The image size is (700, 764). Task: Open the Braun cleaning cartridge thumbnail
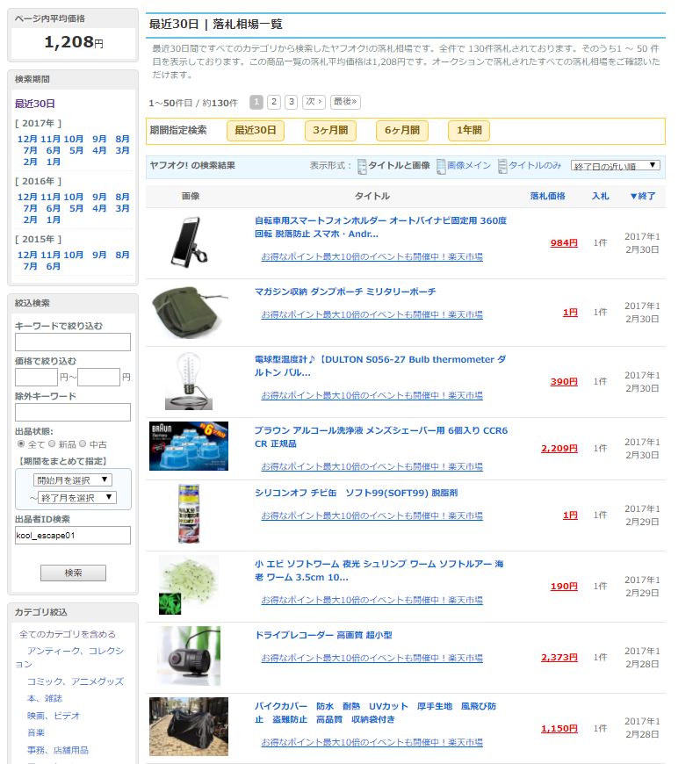[x=189, y=446]
